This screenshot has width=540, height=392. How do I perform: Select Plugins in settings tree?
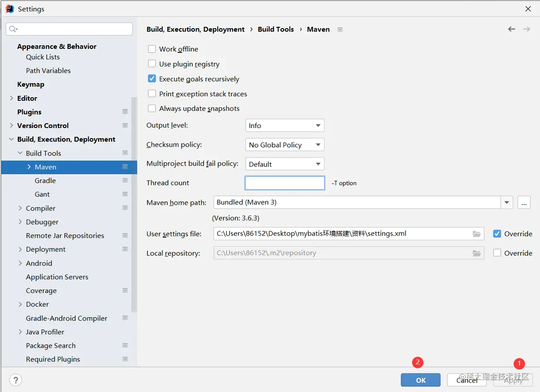click(x=29, y=112)
